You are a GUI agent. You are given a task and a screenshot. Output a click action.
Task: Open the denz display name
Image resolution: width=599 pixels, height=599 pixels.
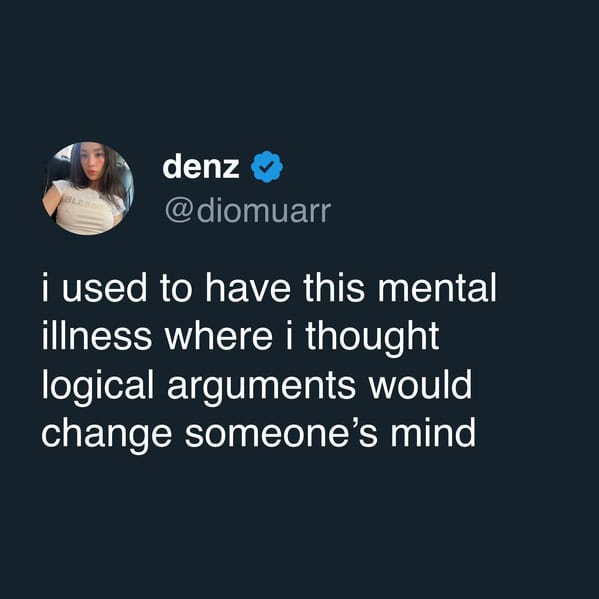(201, 167)
